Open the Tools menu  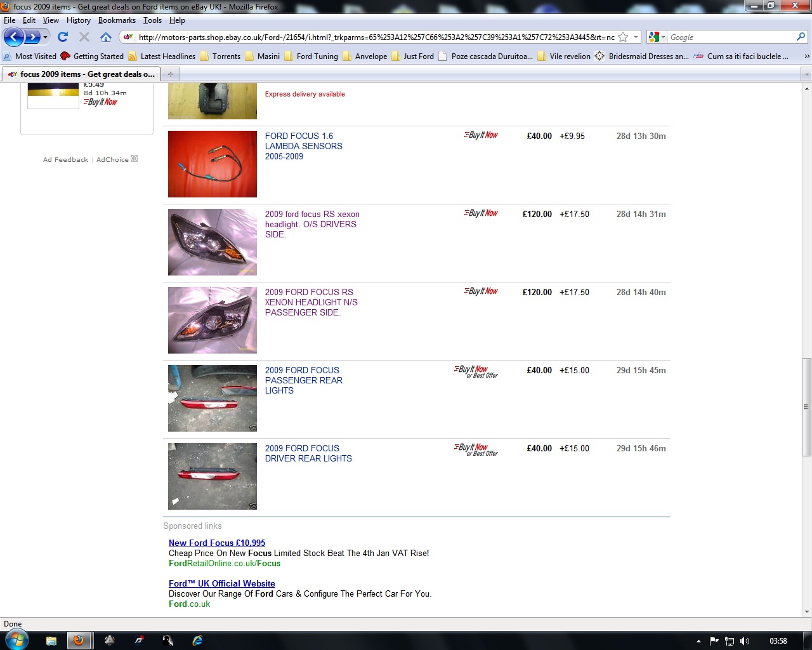[x=152, y=20]
